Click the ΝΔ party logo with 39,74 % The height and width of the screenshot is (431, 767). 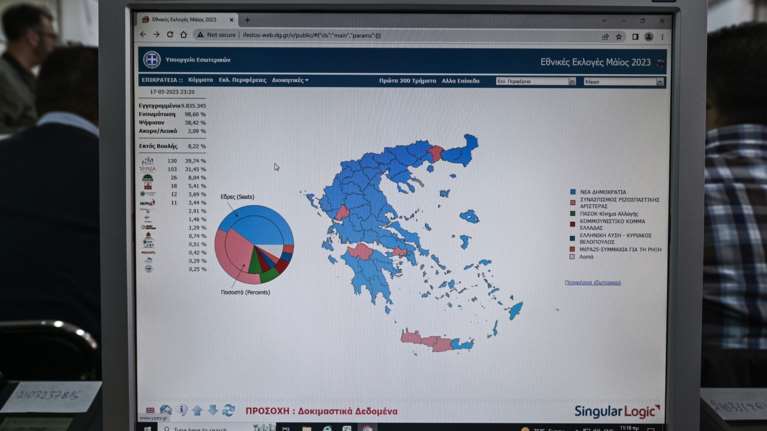[x=148, y=160]
